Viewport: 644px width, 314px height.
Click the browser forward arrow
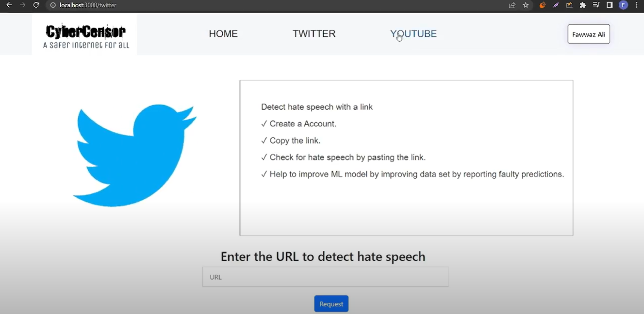(22, 5)
